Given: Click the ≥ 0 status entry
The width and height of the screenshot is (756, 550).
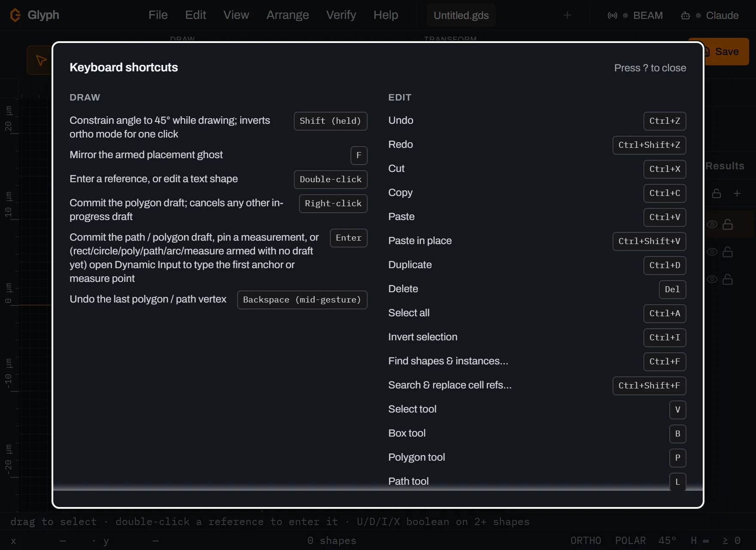Looking at the screenshot, I should 731,541.
